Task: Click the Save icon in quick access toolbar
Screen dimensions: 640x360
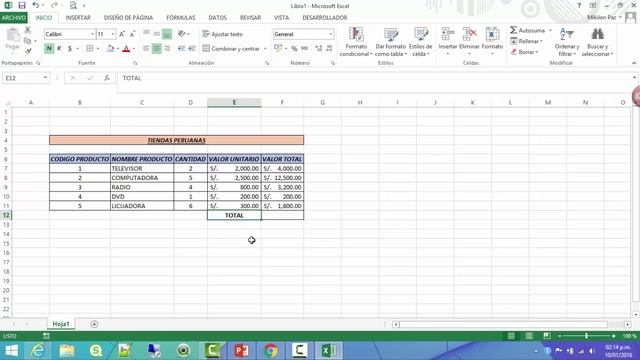Action: [22, 5]
